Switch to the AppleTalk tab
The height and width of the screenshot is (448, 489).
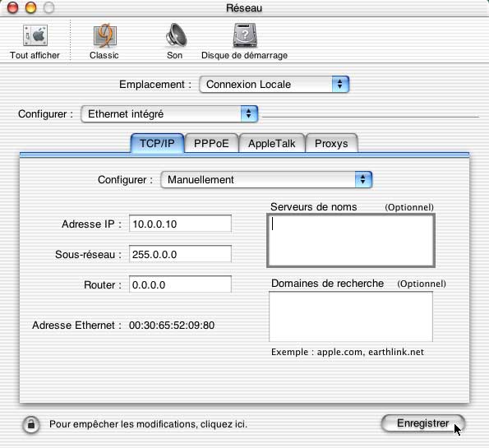click(272, 144)
